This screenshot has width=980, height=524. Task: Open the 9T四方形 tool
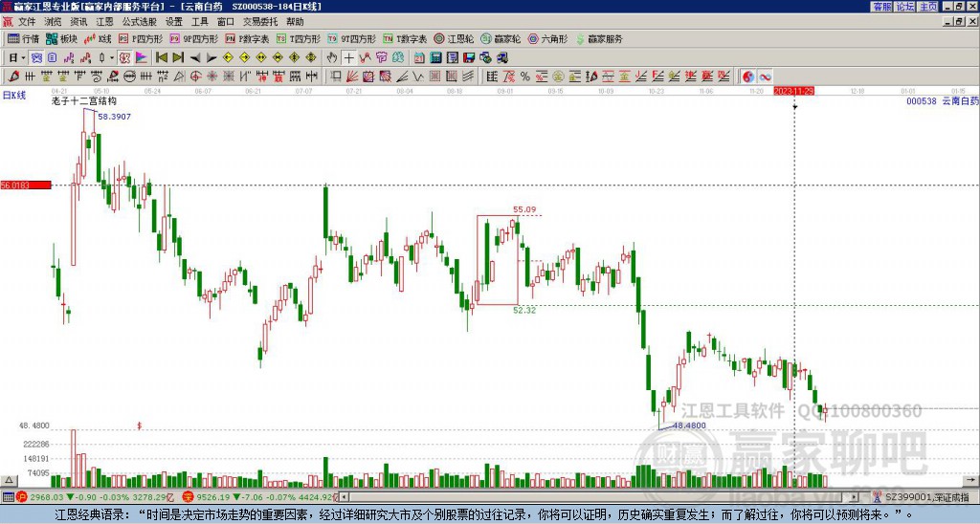[x=352, y=38]
